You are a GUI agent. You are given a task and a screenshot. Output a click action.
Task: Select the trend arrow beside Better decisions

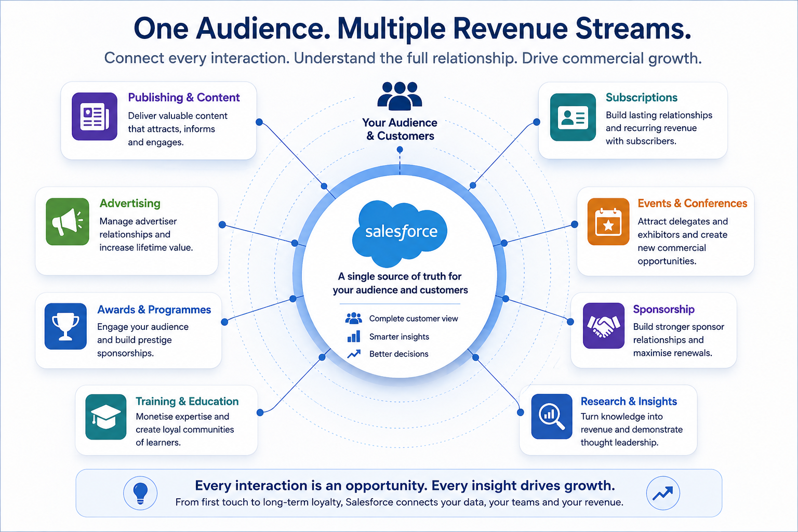point(354,354)
